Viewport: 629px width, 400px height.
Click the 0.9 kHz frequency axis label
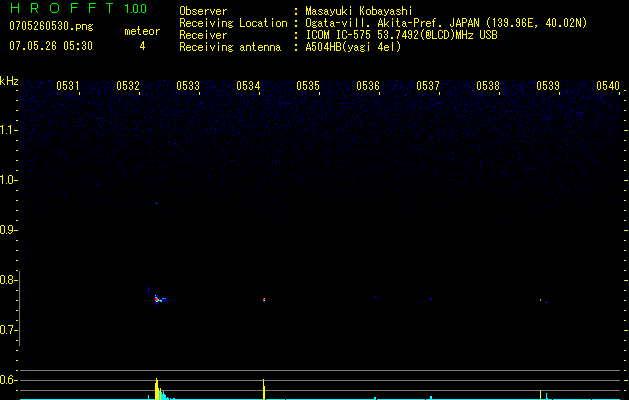8,230
